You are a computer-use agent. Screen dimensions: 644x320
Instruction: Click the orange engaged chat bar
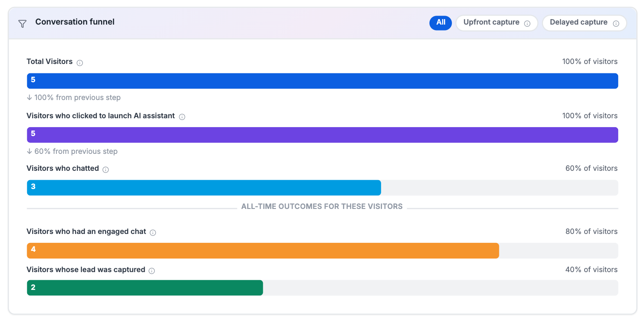(x=263, y=250)
